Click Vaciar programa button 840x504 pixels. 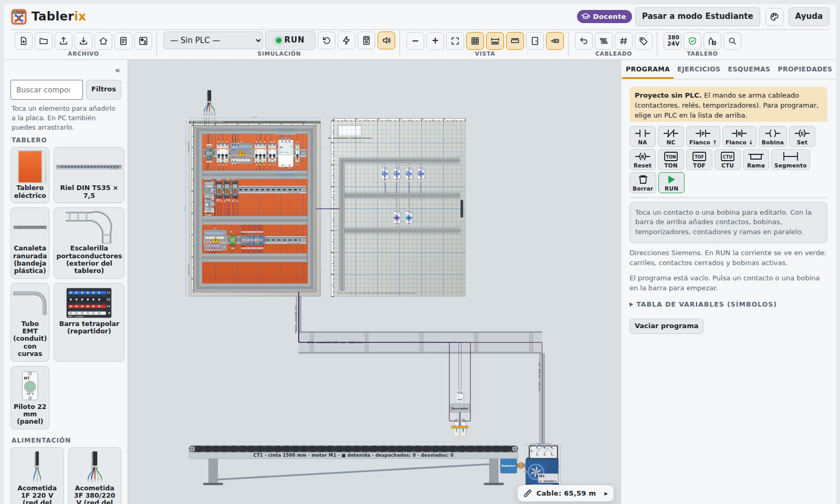click(666, 326)
